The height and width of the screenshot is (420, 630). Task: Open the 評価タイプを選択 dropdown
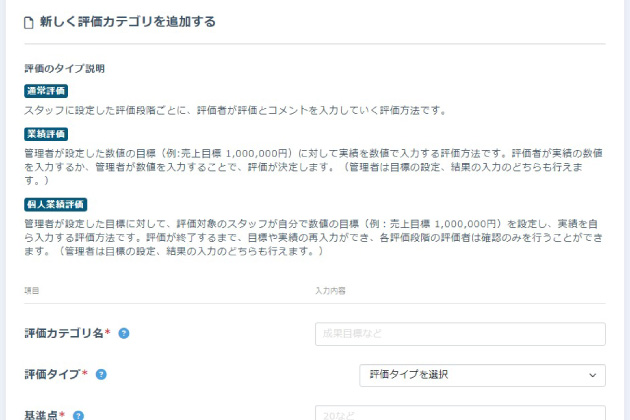coord(482,375)
